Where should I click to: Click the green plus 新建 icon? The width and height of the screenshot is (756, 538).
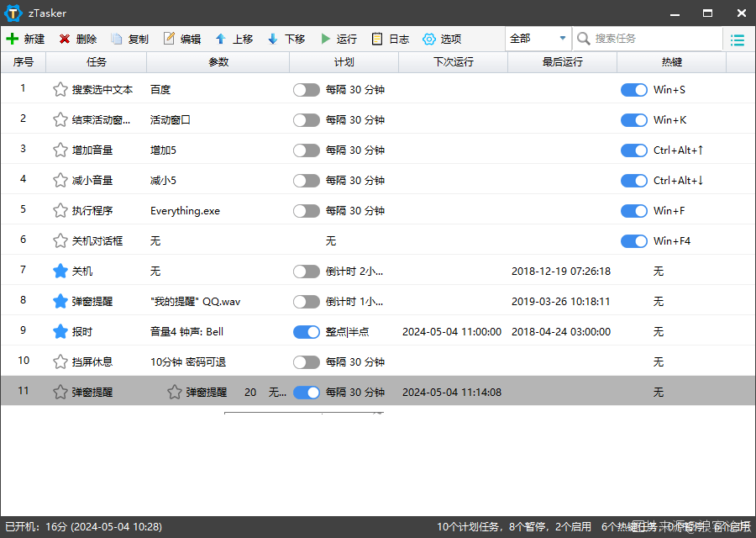13,40
